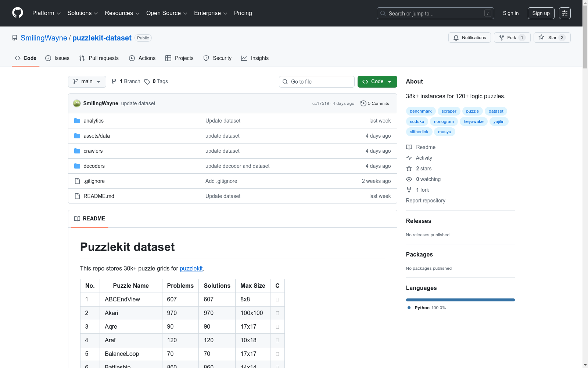
Task: Open Report repository link
Action: click(426, 201)
